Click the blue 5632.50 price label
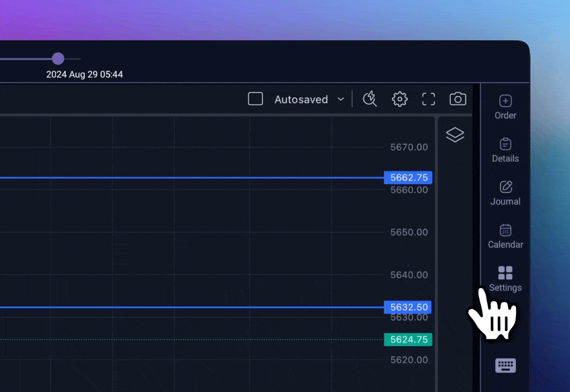Image resolution: width=570 pixels, height=392 pixels. (x=408, y=307)
